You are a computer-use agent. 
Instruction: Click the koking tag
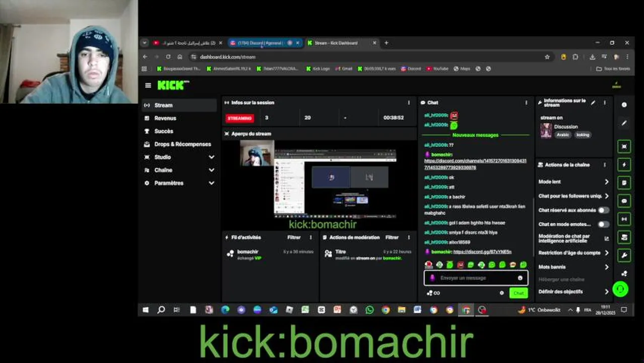click(583, 135)
